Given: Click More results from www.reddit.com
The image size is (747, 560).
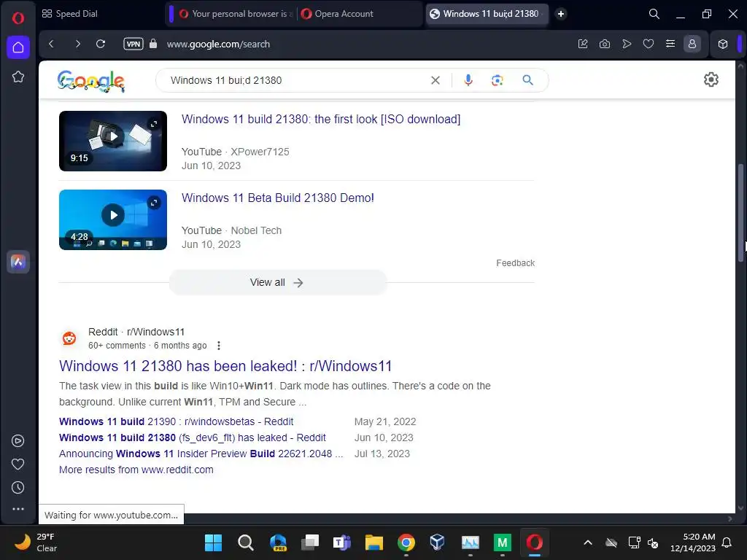Looking at the screenshot, I should [136, 470].
